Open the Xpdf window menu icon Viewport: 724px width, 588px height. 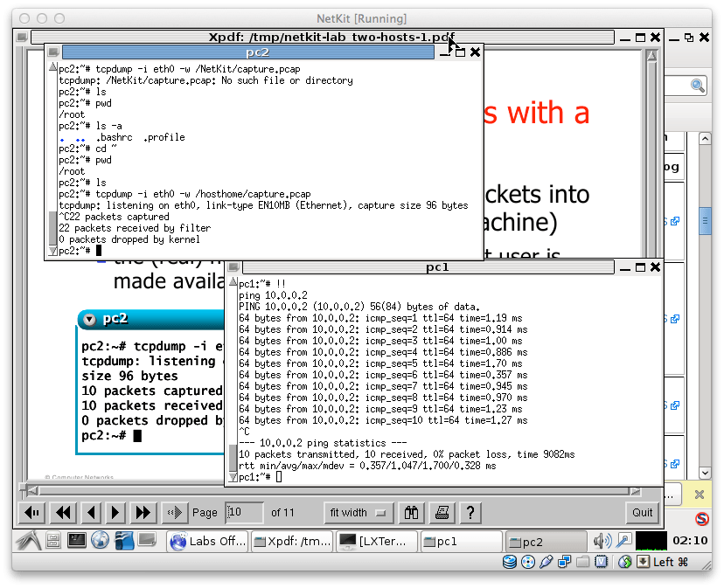22,37
